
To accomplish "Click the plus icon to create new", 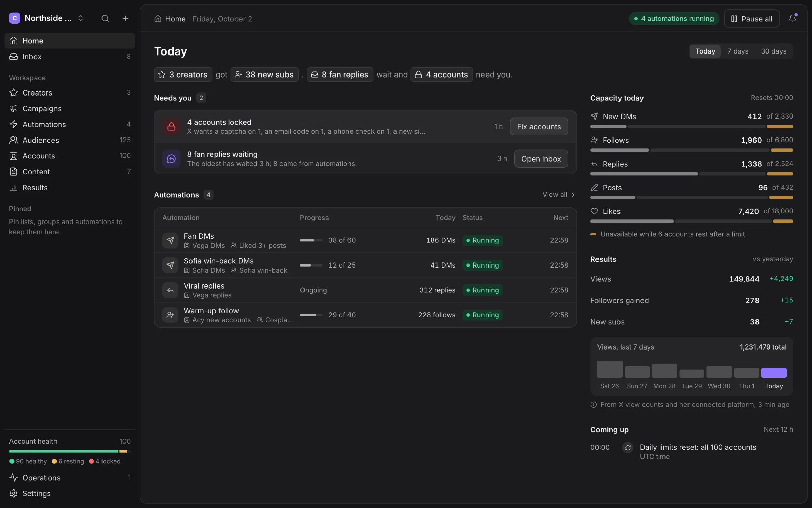I will pos(125,18).
